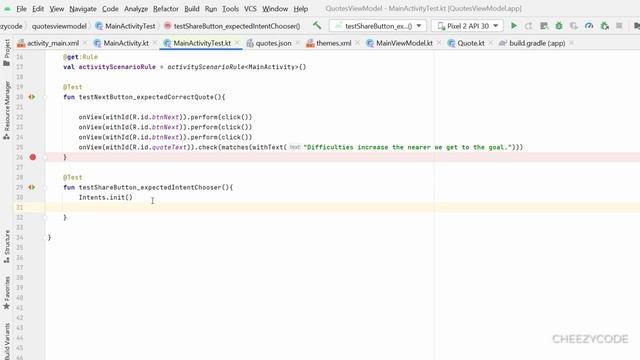Close the MainActivity.kt tab
Screen dimensions: 640x360
click(x=155, y=43)
